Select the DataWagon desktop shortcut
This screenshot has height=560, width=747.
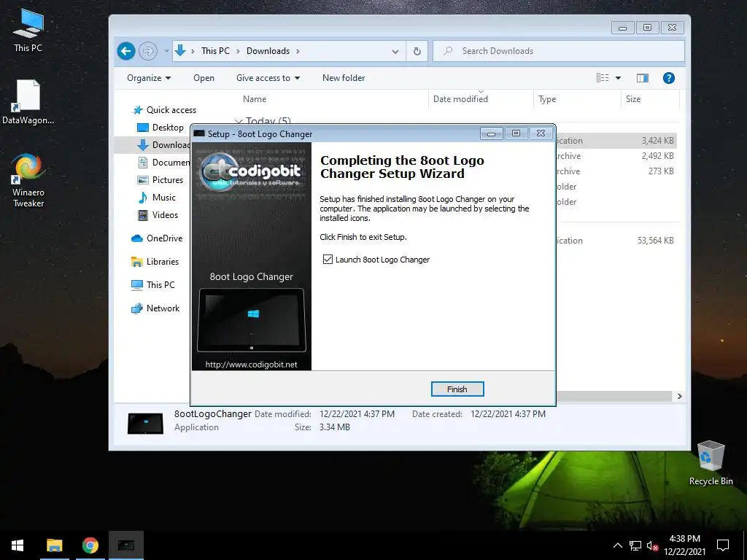[28, 102]
